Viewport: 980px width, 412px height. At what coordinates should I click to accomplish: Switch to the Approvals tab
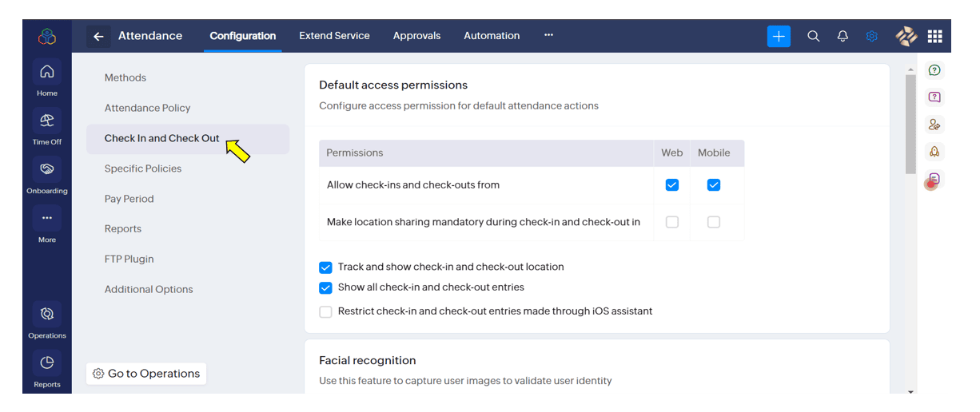[x=416, y=36]
